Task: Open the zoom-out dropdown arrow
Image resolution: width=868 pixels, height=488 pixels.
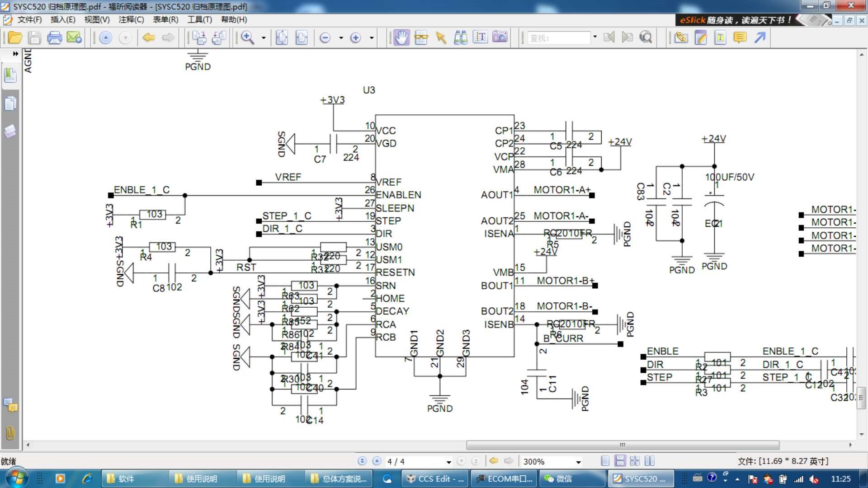Action: 340,38
